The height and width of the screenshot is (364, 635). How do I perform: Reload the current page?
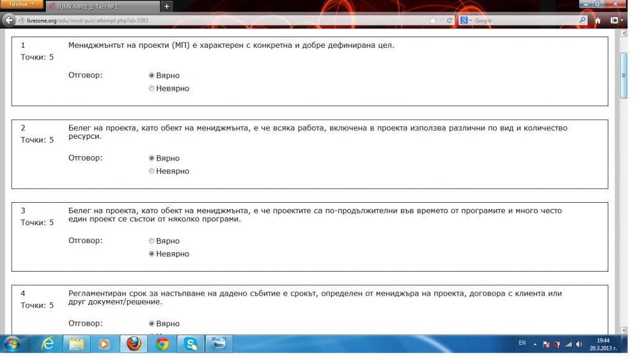click(x=450, y=20)
